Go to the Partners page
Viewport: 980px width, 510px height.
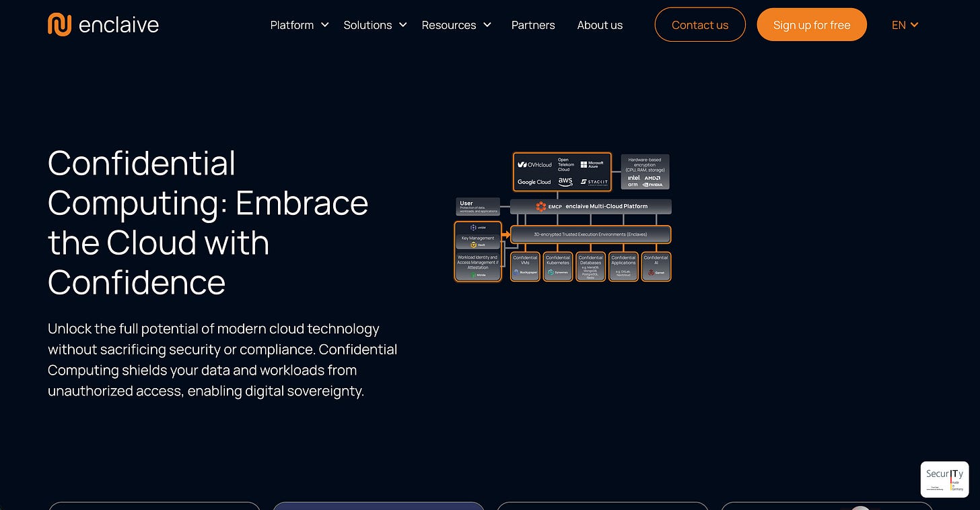533,25
